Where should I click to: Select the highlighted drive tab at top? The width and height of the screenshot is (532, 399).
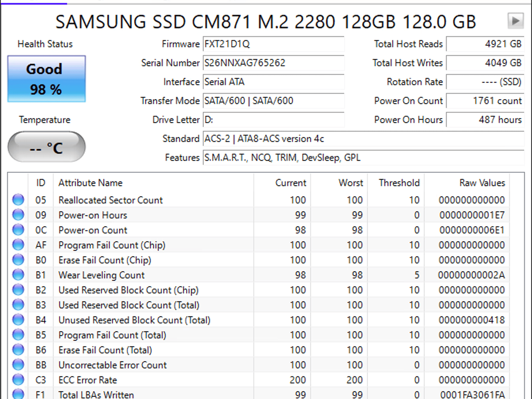(34, 3)
